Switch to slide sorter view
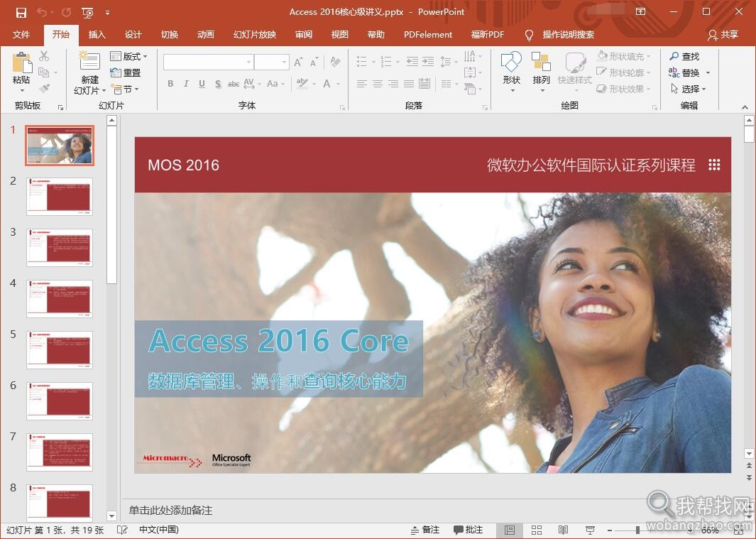The image size is (756, 539). (537, 530)
